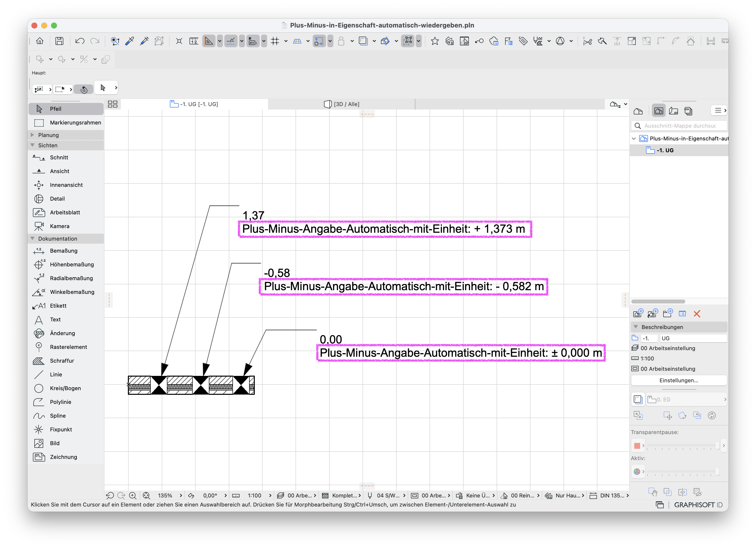Activate the Bemaßung dimension tool
The width and height of the screenshot is (756, 548).
(66, 251)
